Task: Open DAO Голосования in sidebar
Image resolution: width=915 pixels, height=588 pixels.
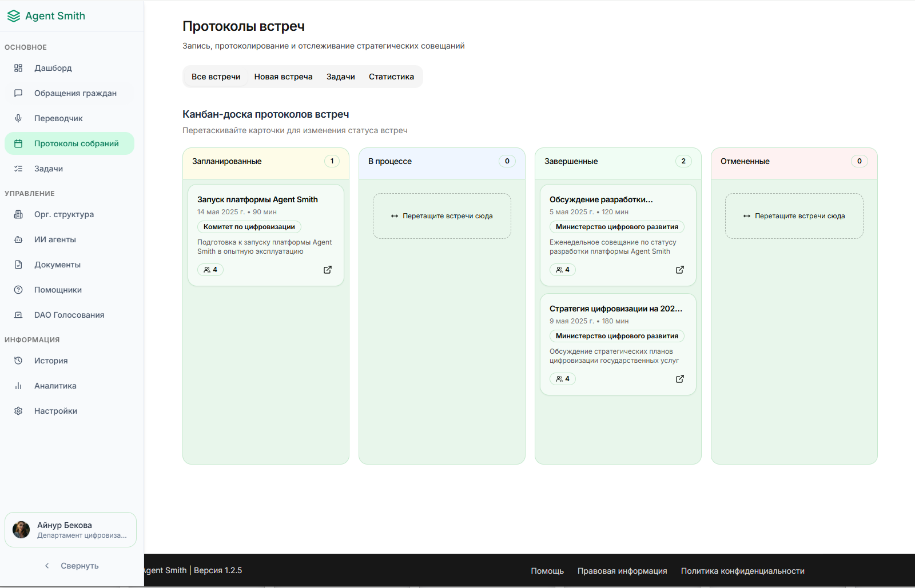Action: [69, 315]
